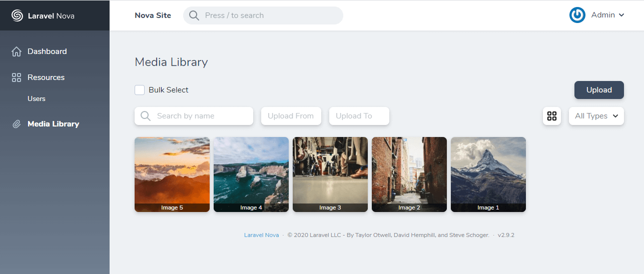Expand the Admin user menu
The height and width of the screenshot is (274, 644).
pos(607,15)
